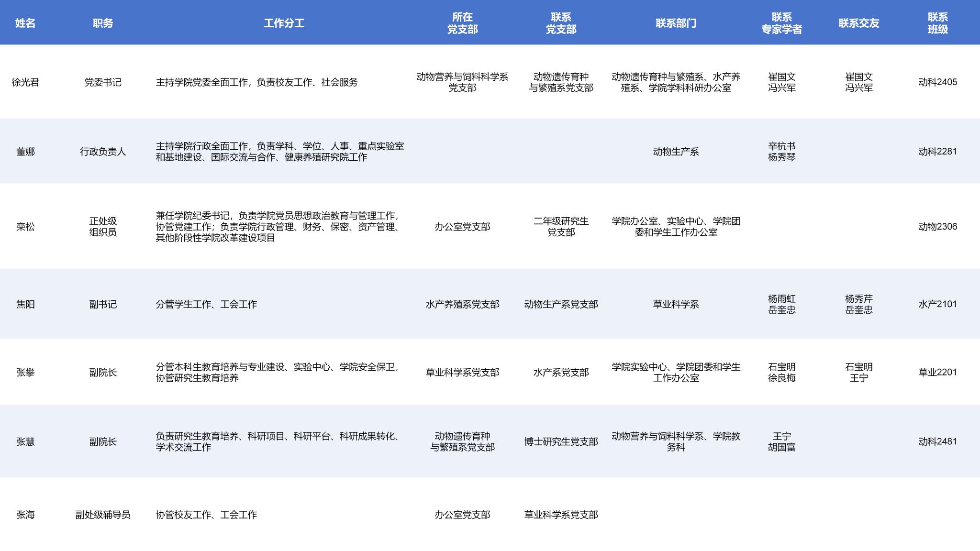Screen dimensions: 980x551
Task: Click class cell 水产2101
Action: click(937, 304)
